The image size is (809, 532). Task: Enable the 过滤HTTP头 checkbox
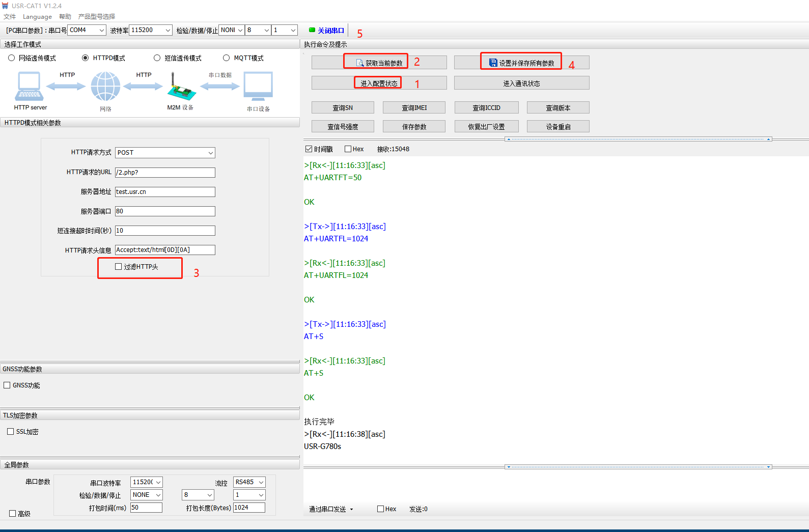pyautogui.click(x=119, y=267)
